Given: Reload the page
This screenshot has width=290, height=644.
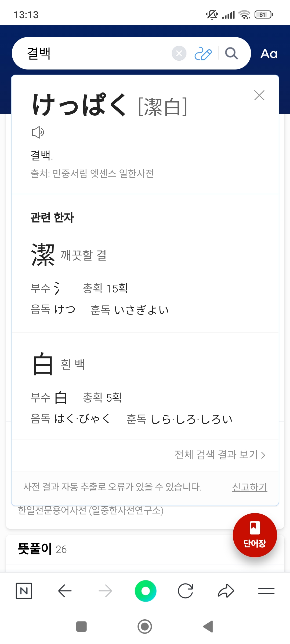Looking at the screenshot, I should [186, 591].
